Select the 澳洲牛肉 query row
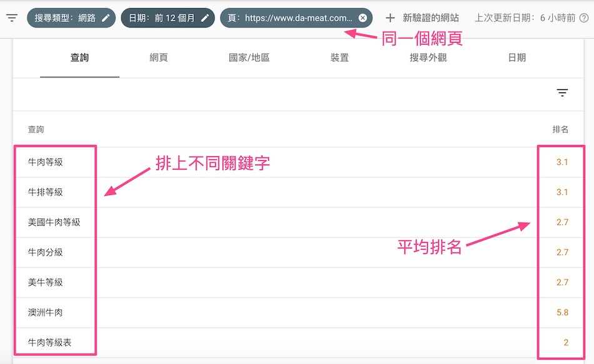Image resolution: width=594 pixels, height=364 pixels. pos(298,313)
